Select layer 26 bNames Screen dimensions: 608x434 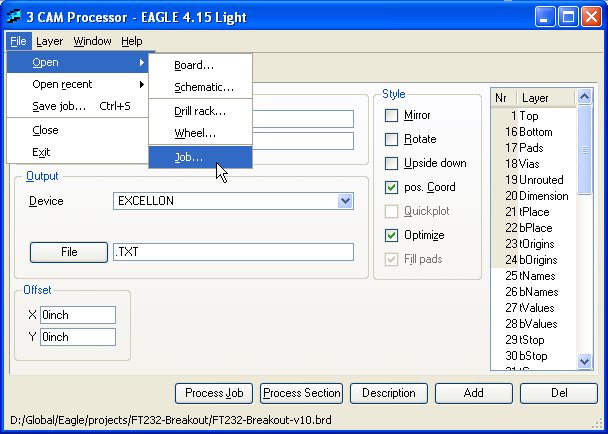pyautogui.click(x=534, y=292)
